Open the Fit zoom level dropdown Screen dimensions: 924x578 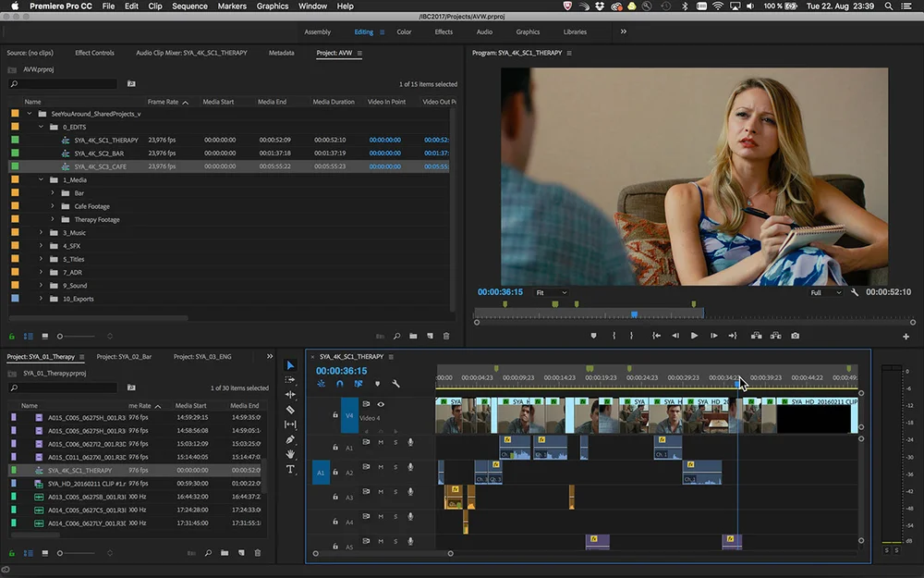tap(552, 292)
